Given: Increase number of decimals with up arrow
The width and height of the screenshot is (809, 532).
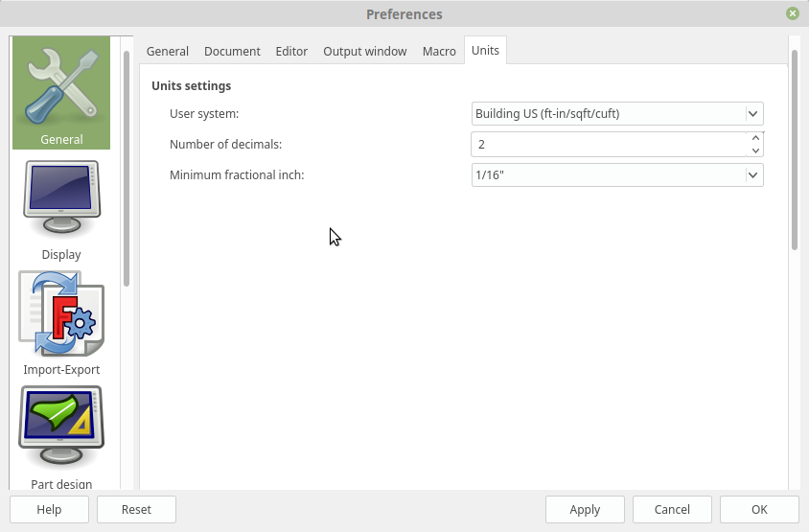Looking at the screenshot, I should coord(755,138).
